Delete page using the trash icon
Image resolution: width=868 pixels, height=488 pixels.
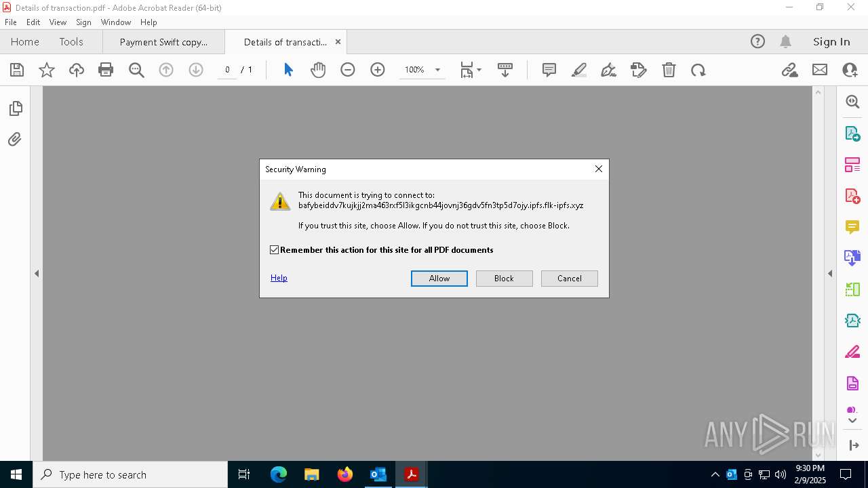click(669, 70)
